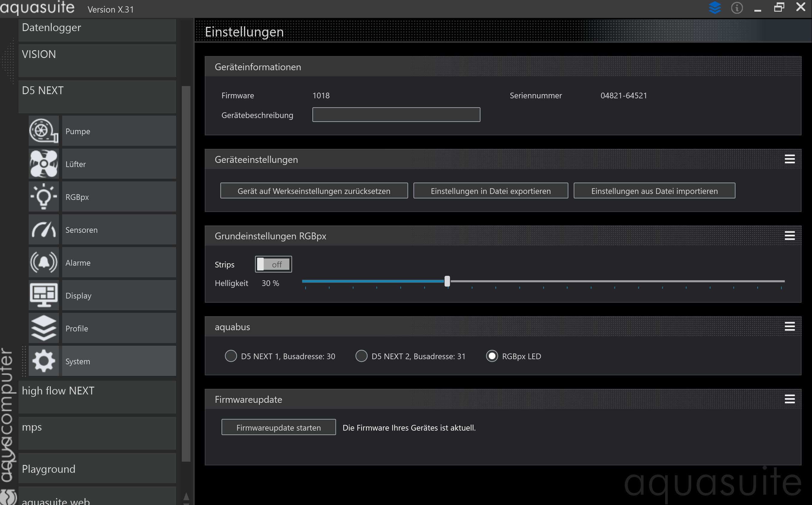Collapse the D5 NEXT device section

97,97
